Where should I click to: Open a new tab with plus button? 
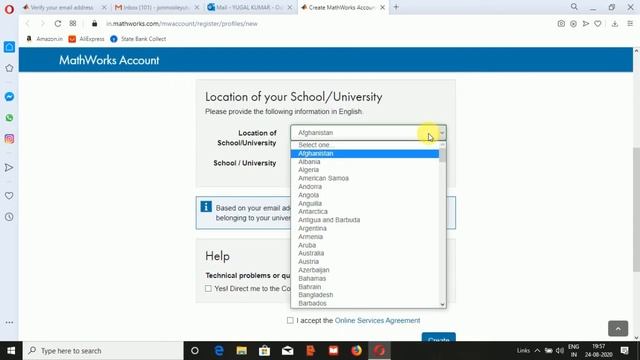396,7
